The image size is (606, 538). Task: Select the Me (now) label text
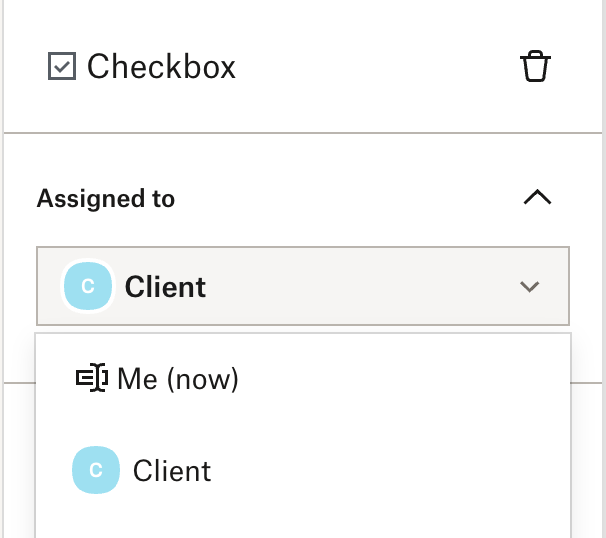178,379
